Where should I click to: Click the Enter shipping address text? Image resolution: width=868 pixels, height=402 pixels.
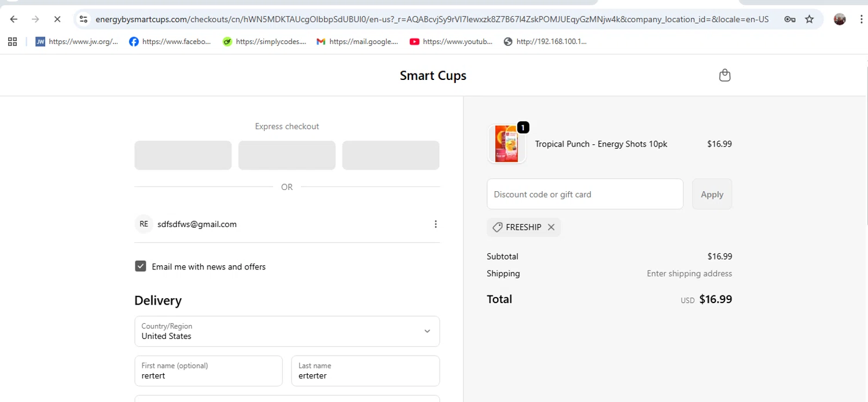[689, 273]
